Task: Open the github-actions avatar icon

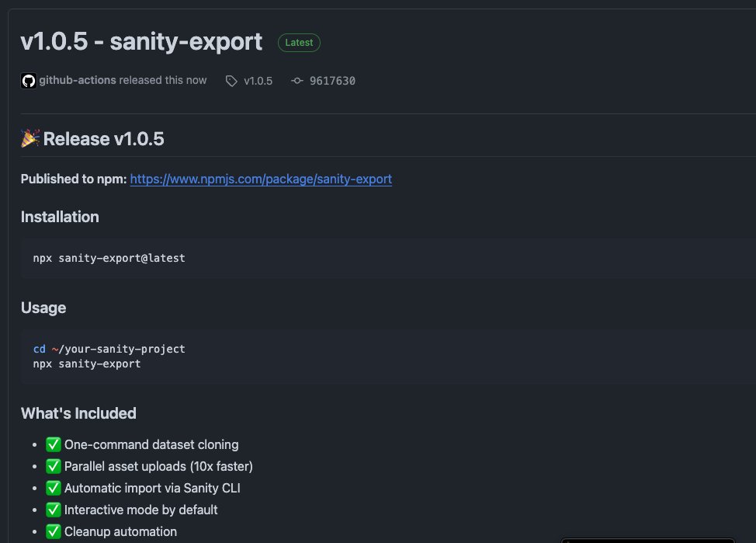Action: point(29,81)
